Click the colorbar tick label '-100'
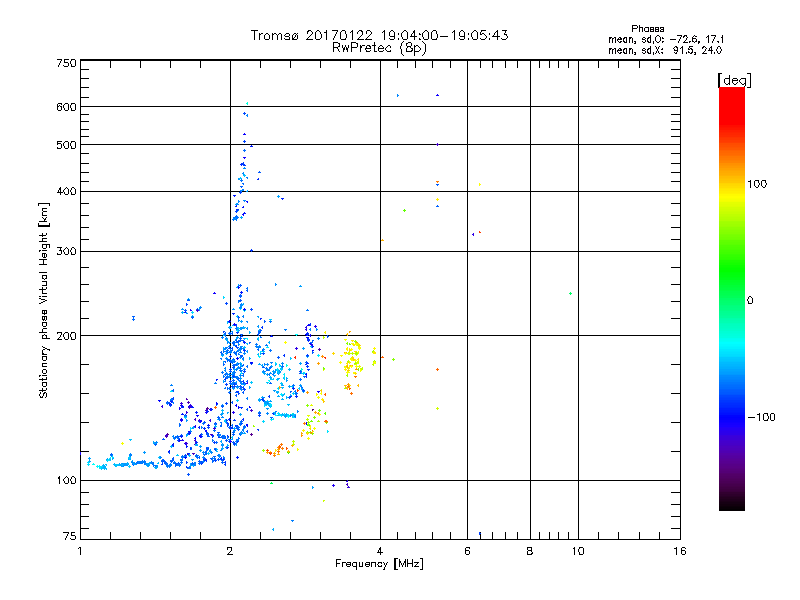This screenshot has height=600, width=800. click(x=762, y=417)
